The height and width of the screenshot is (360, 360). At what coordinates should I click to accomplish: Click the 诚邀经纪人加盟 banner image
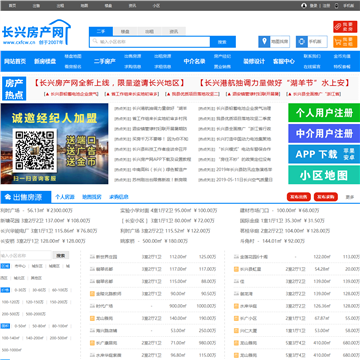coord(54,144)
